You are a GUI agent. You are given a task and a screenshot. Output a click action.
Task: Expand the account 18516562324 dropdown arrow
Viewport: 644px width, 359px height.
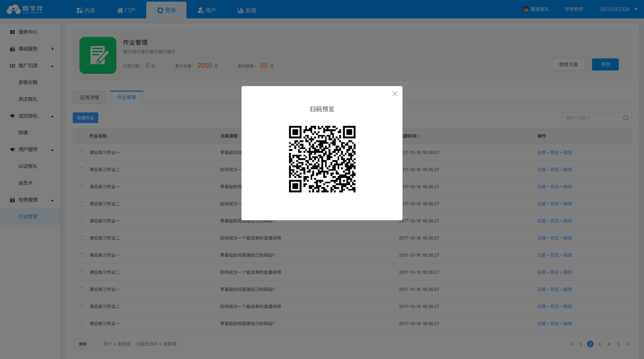point(635,9)
